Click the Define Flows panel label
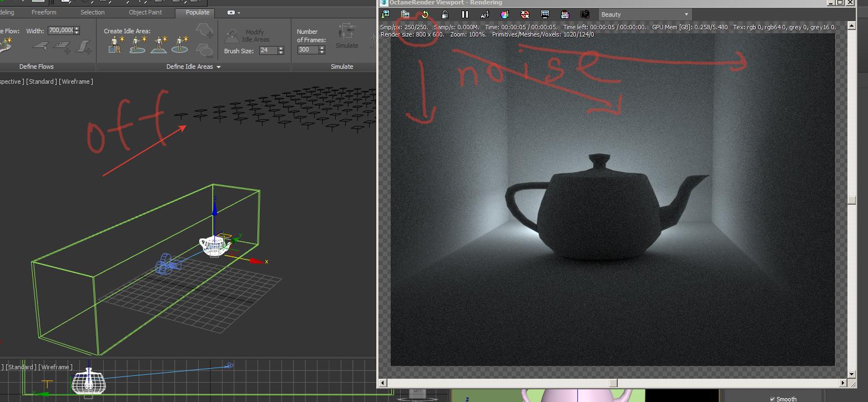 37,67
